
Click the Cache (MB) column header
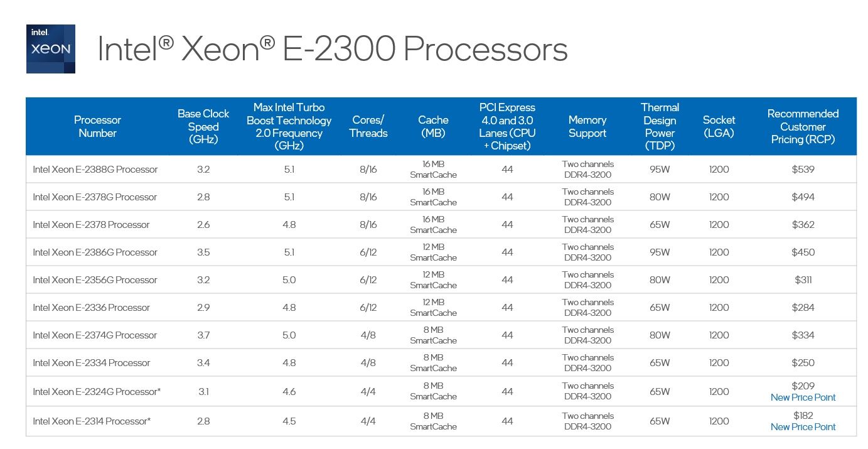[x=433, y=126]
